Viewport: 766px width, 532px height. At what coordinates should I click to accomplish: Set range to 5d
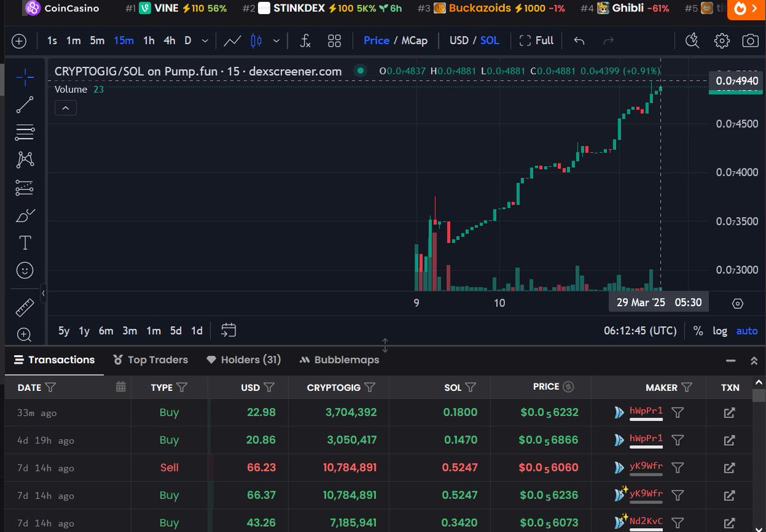tap(176, 330)
